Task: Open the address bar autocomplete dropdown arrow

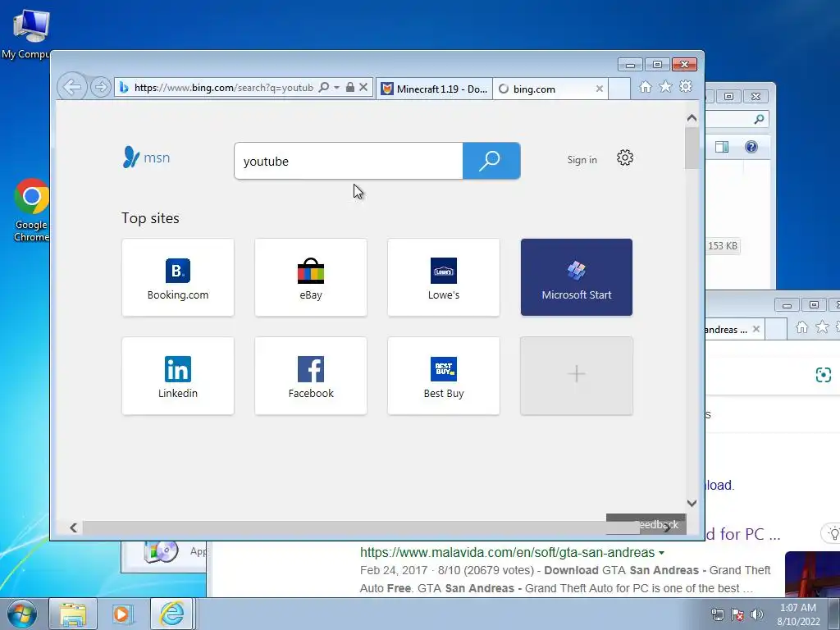Action: coord(336,87)
